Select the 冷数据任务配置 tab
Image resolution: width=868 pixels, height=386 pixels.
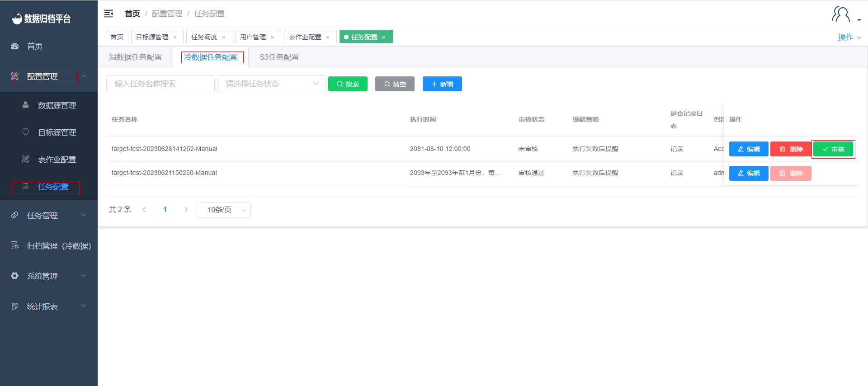(x=211, y=57)
